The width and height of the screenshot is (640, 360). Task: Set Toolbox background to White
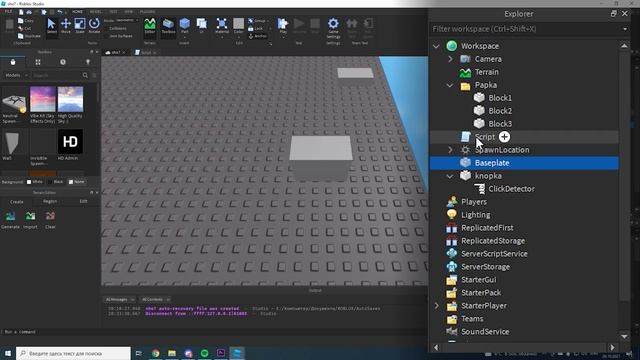(x=34, y=182)
